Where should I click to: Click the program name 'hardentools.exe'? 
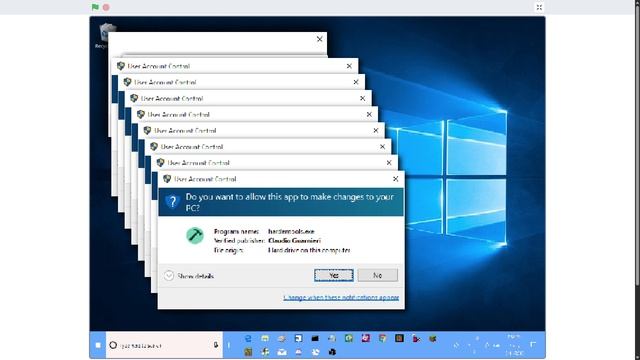(291, 231)
